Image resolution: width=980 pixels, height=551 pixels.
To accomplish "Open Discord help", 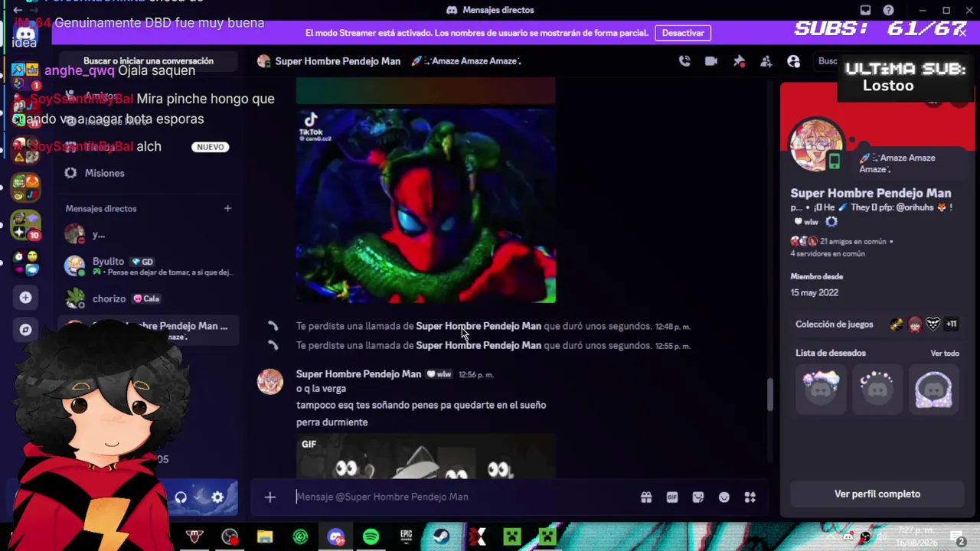I will [x=888, y=10].
